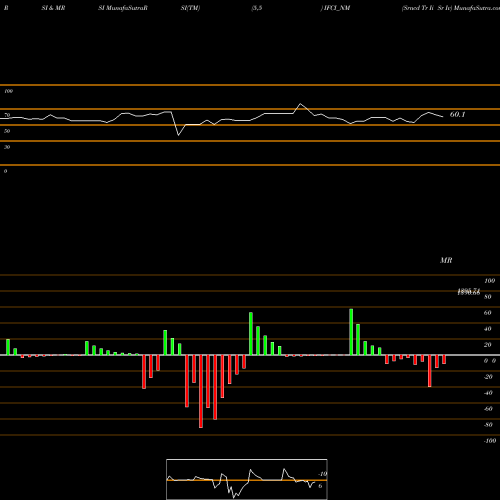Click the MR axis label -60
This screenshot has width=500, height=500.
click(x=488, y=409)
